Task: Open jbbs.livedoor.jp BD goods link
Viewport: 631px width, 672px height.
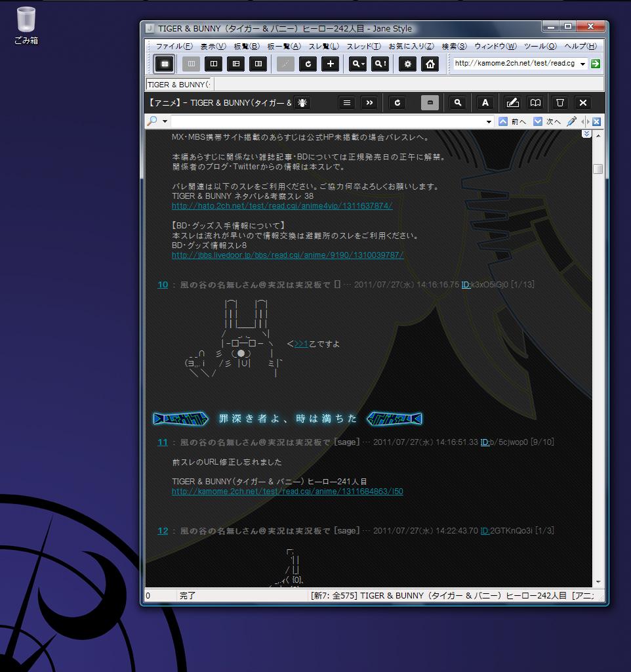Action: [287, 255]
